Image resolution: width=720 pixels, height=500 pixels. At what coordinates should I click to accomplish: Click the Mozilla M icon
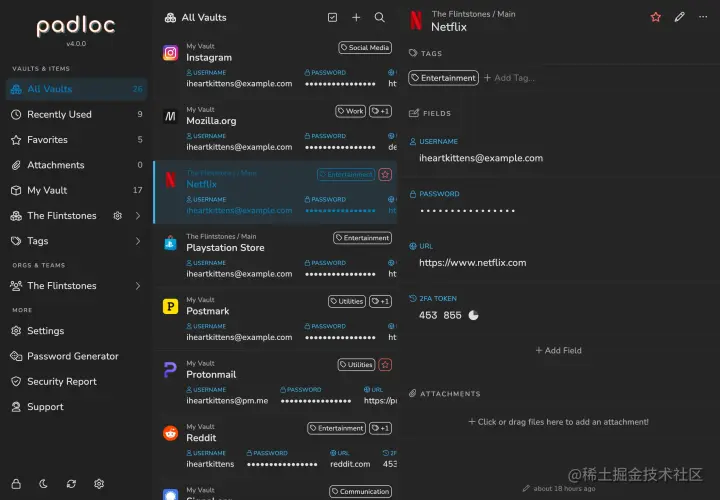click(x=170, y=117)
